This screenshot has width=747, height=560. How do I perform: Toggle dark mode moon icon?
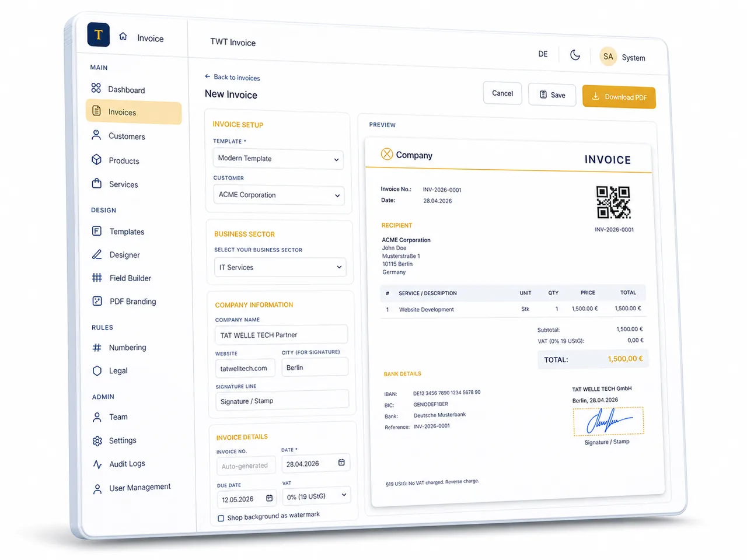point(575,55)
